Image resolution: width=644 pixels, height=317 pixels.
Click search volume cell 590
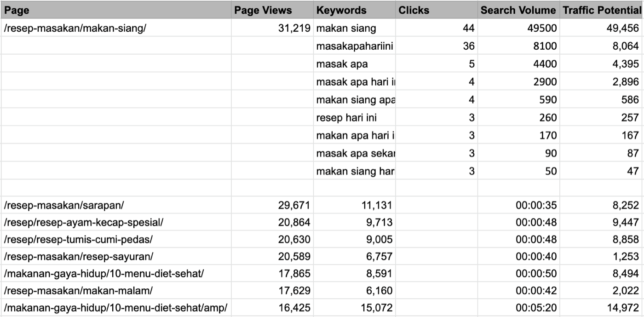(x=518, y=99)
